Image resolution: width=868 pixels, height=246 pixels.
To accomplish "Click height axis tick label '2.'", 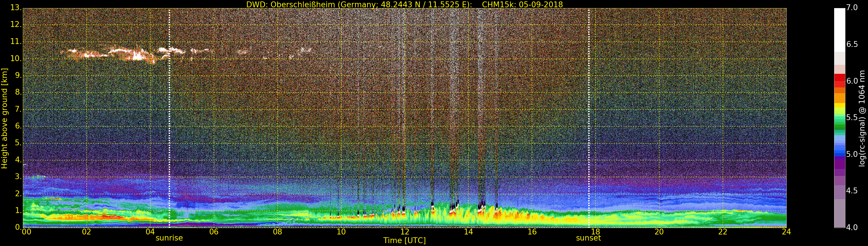I will (18, 193).
